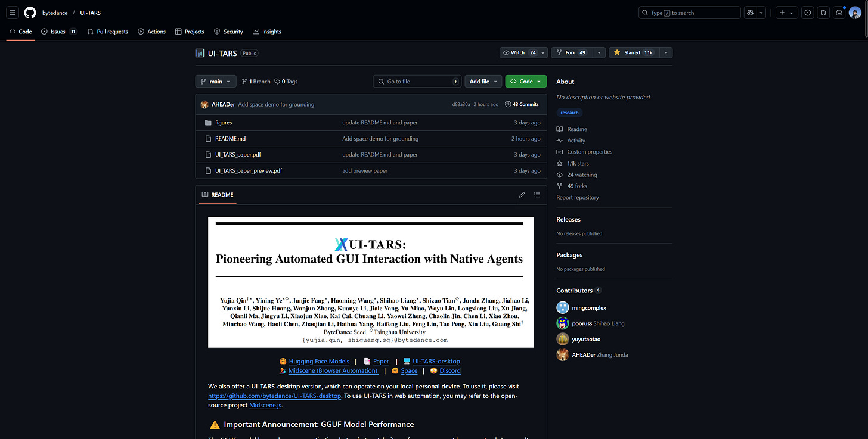This screenshot has height=439, width=868.
Task: Open bytedance owner link in breadcrumb
Action: (x=55, y=13)
